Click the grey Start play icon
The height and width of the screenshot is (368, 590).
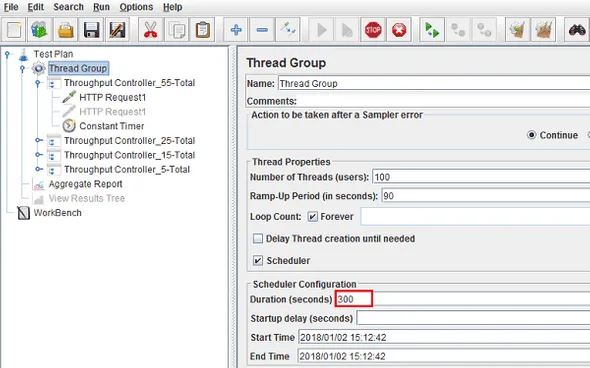pyautogui.click(x=321, y=30)
